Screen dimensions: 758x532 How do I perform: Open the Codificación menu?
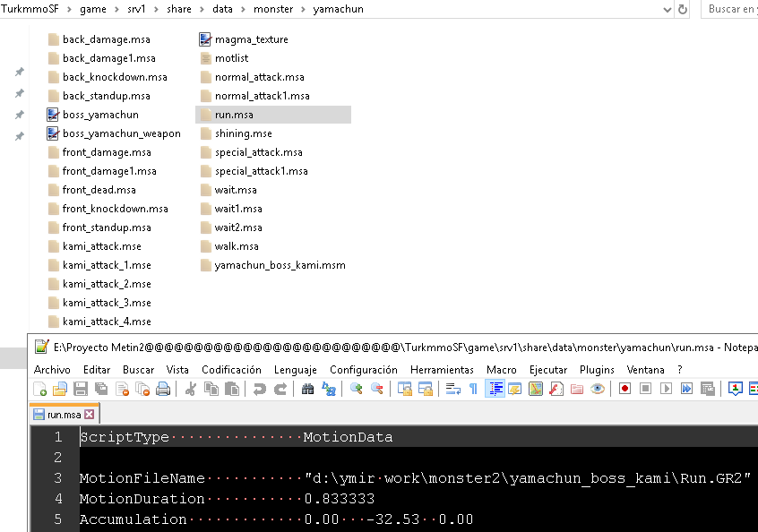[x=231, y=370]
